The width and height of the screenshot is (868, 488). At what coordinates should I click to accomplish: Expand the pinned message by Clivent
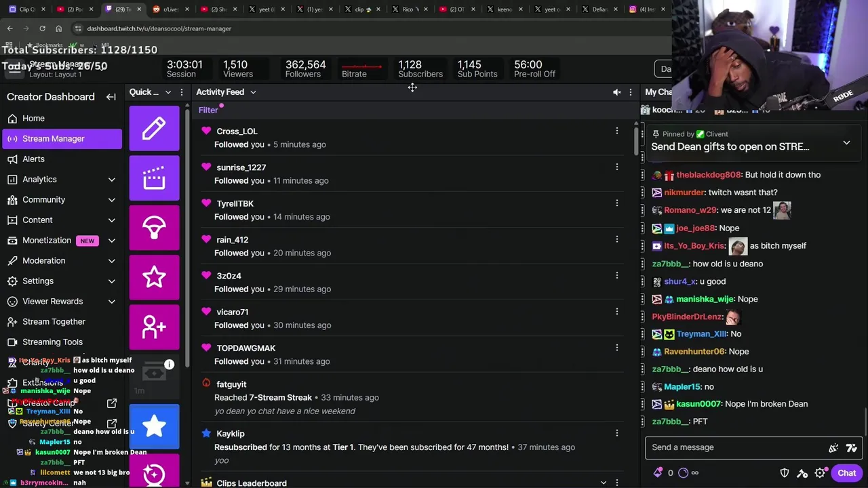pos(846,143)
